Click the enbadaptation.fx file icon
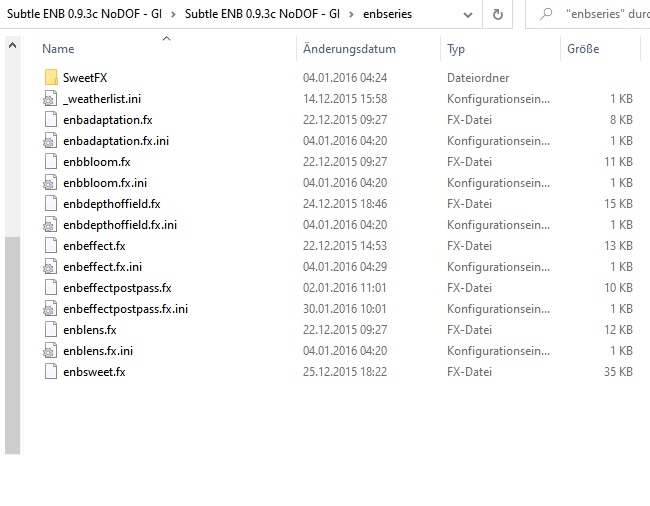 [51, 120]
